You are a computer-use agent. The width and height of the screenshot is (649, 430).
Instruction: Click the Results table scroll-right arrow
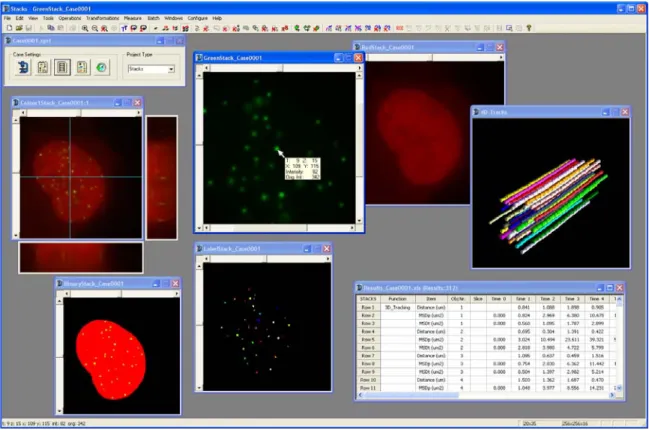612,395
